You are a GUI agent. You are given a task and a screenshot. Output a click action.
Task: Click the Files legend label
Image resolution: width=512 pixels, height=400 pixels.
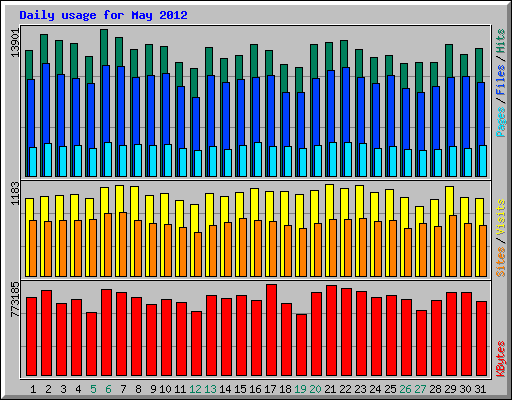tap(501, 79)
